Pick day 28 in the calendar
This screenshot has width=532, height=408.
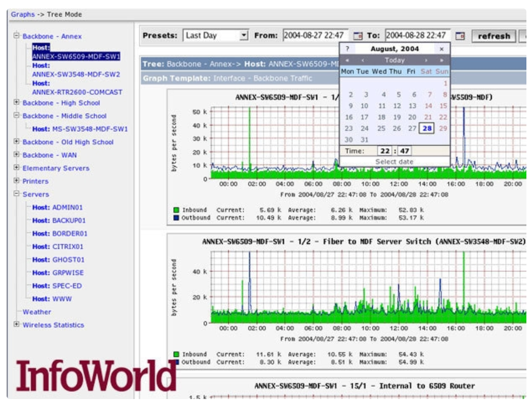click(x=427, y=129)
